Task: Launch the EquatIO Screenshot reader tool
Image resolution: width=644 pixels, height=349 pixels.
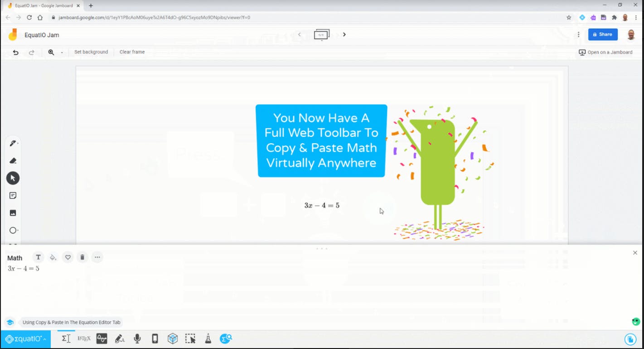Action: click(190, 338)
